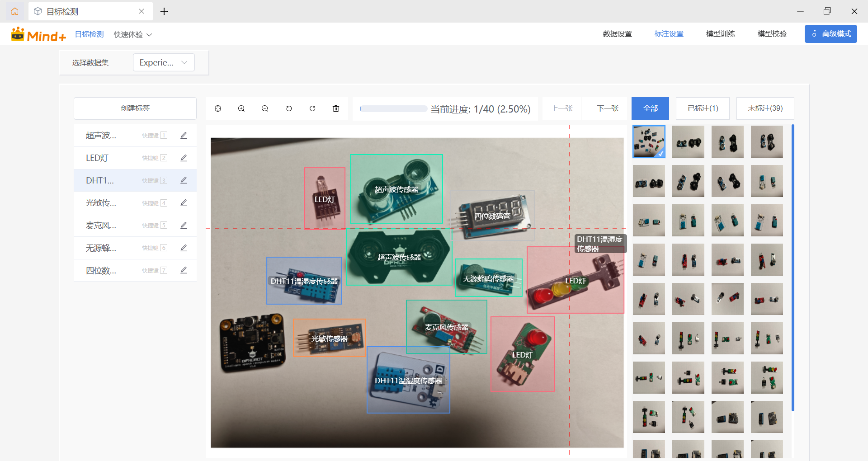The height and width of the screenshot is (461, 868).
Task: Filter by 未标注(39) unannotated images
Action: tap(765, 108)
